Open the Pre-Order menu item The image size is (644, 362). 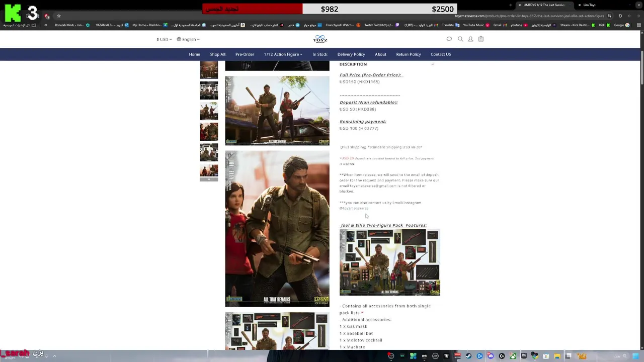pos(245,54)
